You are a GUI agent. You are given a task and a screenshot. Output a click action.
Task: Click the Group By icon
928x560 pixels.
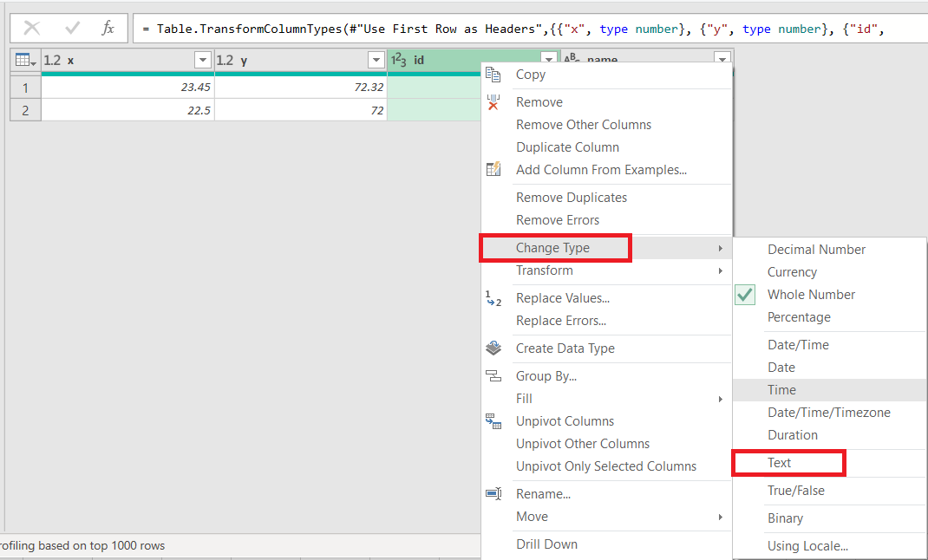tap(493, 375)
